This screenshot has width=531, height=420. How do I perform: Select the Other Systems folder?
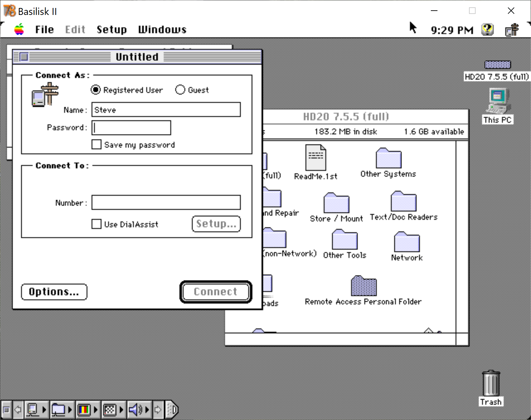point(388,158)
